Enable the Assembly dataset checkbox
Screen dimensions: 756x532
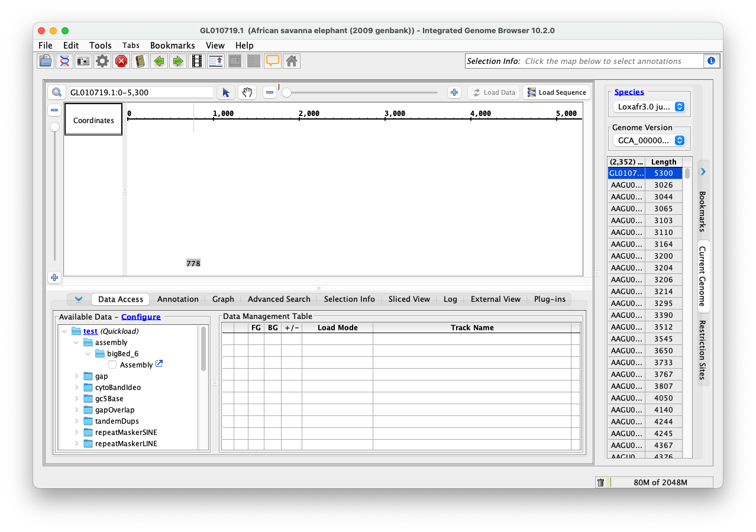click(112, 365)
